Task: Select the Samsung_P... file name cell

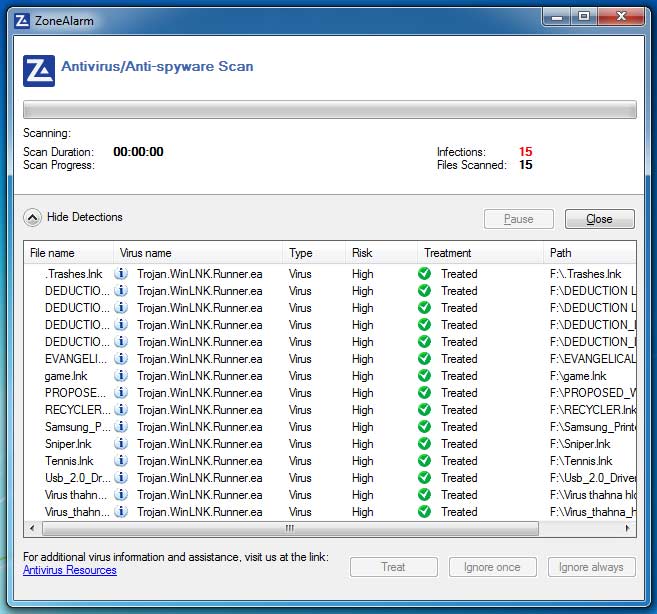Action: tap(78, 427)
